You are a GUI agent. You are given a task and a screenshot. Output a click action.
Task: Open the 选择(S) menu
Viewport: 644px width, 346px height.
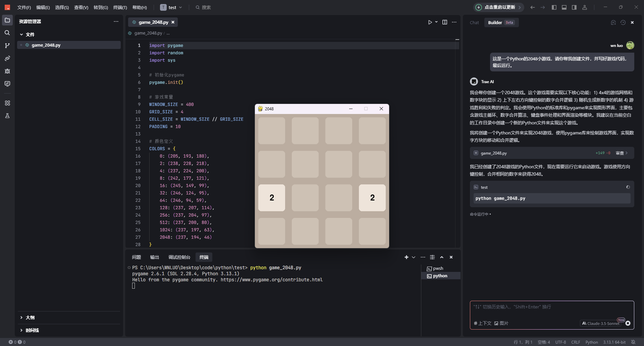(62, 7)
